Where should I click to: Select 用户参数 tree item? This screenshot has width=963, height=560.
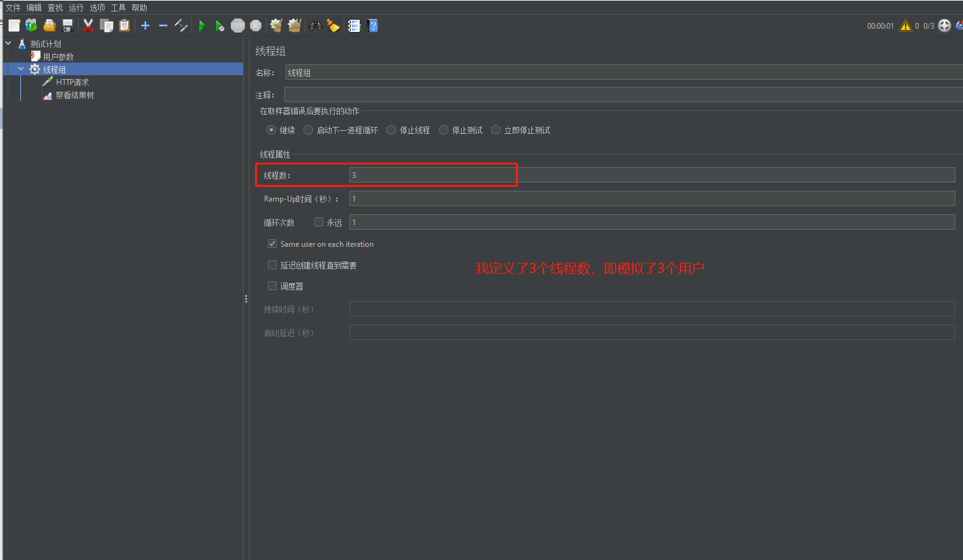coord(58,57)
